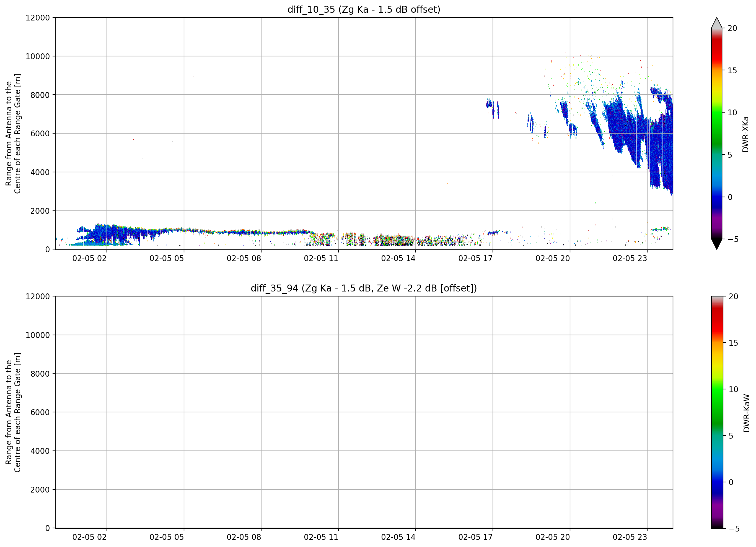Click the top plot y-axis label text
Viewport: 756px width, 547px height.
tap(13, 134)
